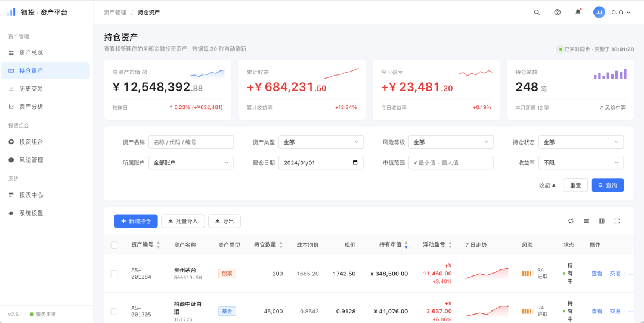Screen dimensions: 644x323
Task: Click the info icon next to 总资产市值
Action: (144, 72)
